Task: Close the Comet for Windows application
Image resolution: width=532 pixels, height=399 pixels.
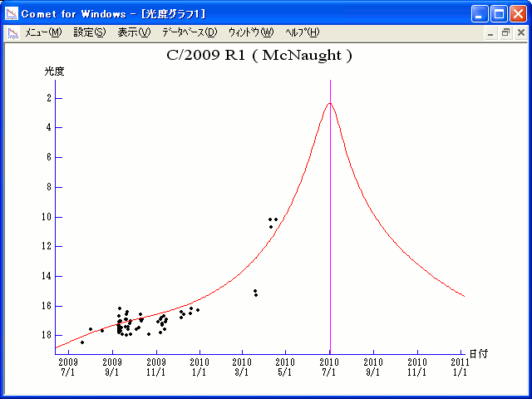Action: pyautogui.click(x=518, y=13)
